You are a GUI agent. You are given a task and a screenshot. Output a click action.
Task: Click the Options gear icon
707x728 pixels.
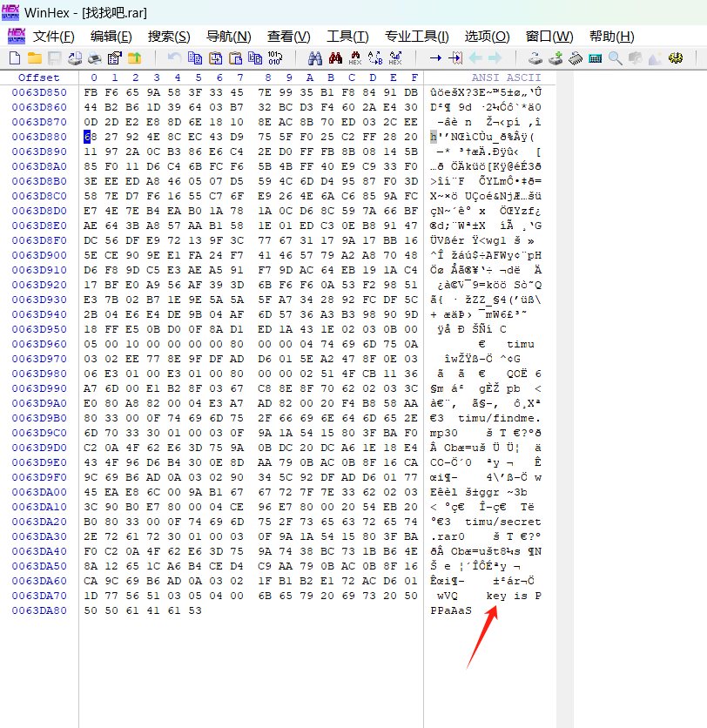676,58
